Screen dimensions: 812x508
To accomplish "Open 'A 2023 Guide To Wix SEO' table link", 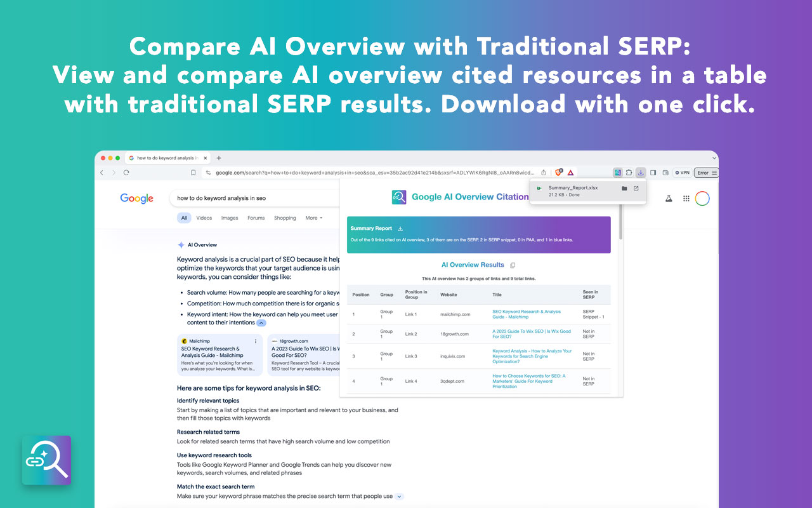I will click(532, 334).
